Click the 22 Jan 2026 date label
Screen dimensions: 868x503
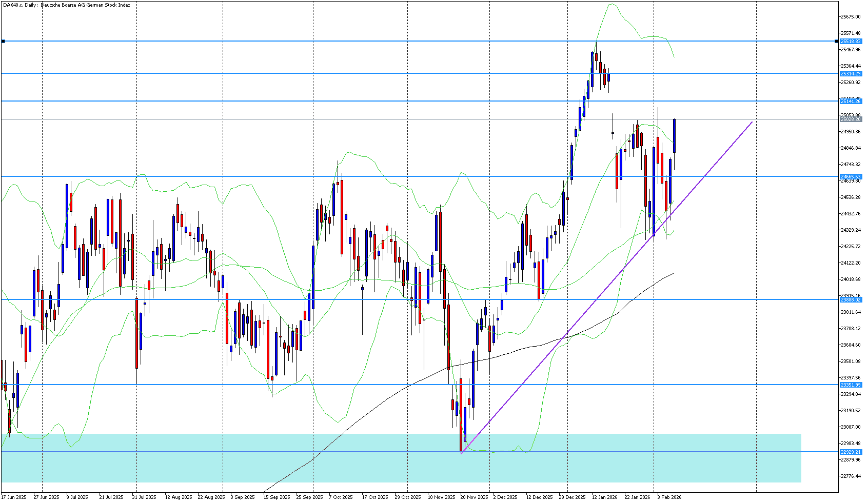point(638,497)
